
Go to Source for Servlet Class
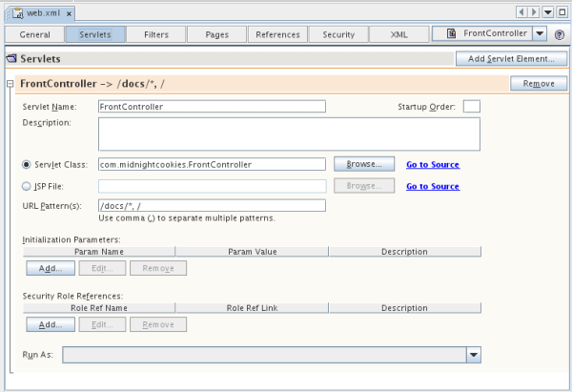coord(433,165)
